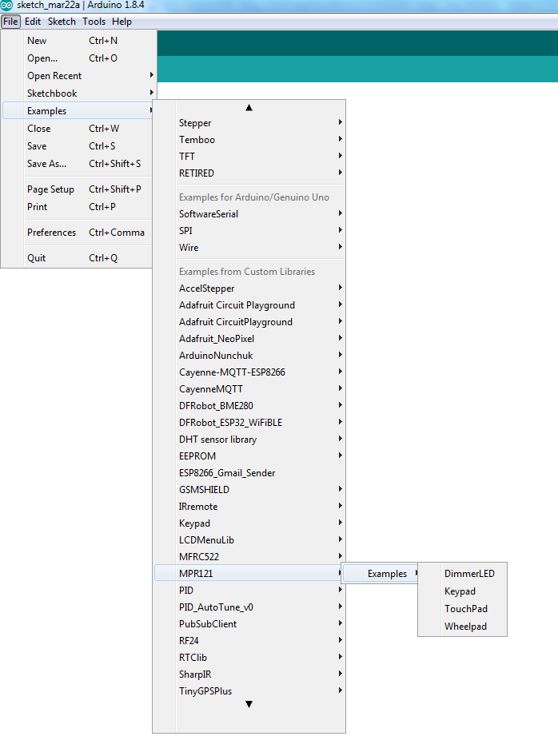Choose Save As... in the File menu
The width and height of the screenshot is (558, 756).
(78, 164)
